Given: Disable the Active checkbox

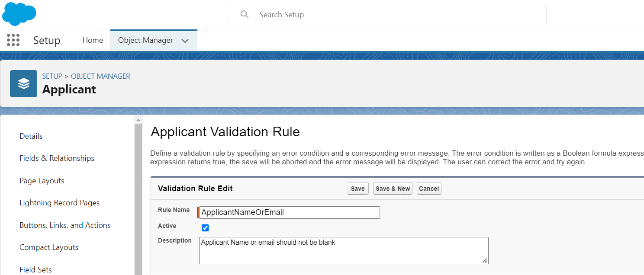Looking at the screenshot, I should (x=205, y=227).
